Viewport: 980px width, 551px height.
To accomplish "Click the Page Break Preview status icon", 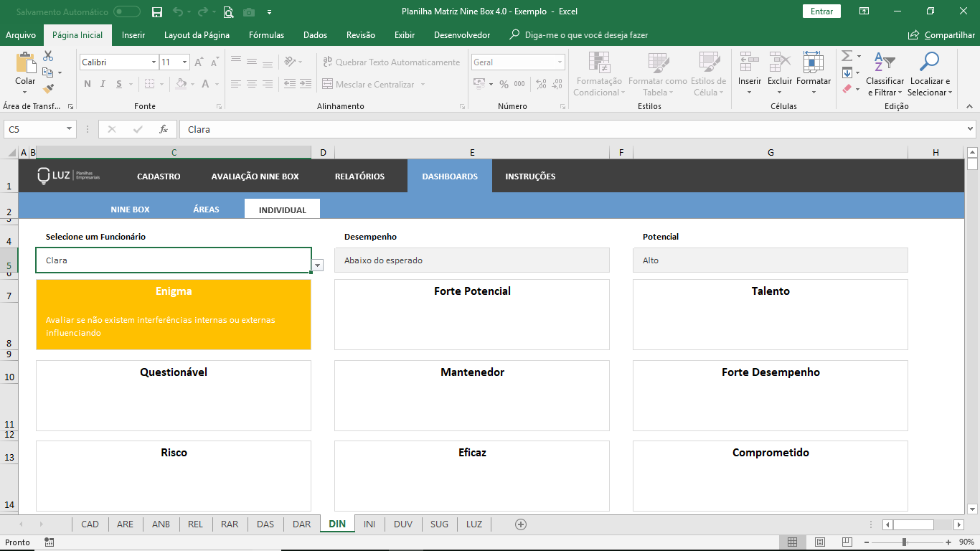I will tap(847, 542).
